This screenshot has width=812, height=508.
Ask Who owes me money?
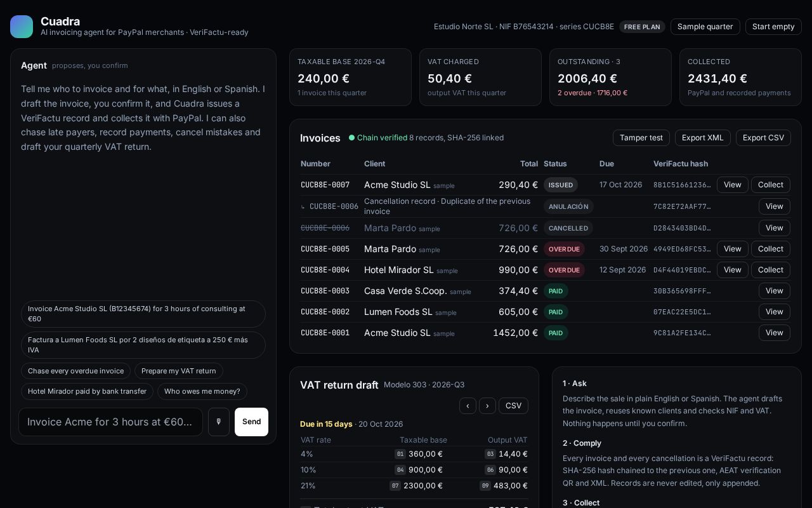coord(202,391)
